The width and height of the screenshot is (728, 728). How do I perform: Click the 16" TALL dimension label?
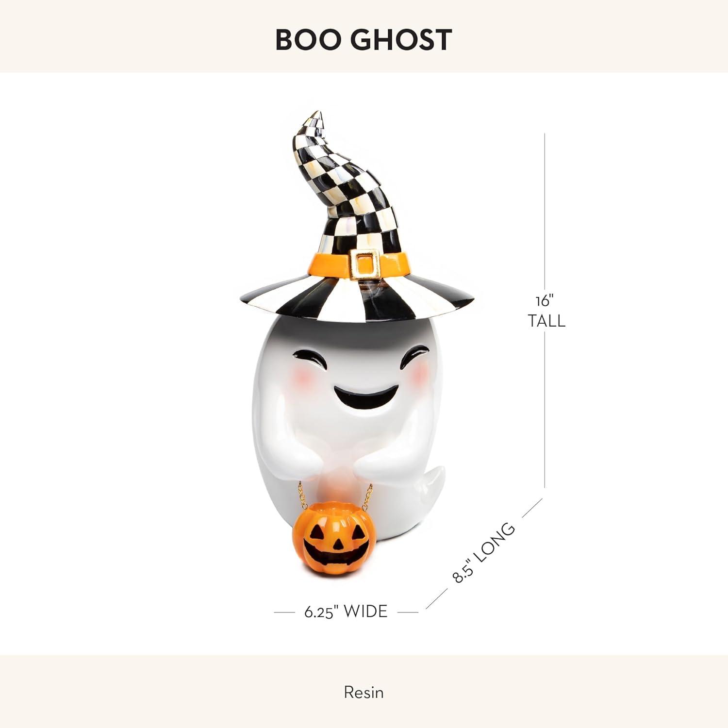(x=546, y=311)
